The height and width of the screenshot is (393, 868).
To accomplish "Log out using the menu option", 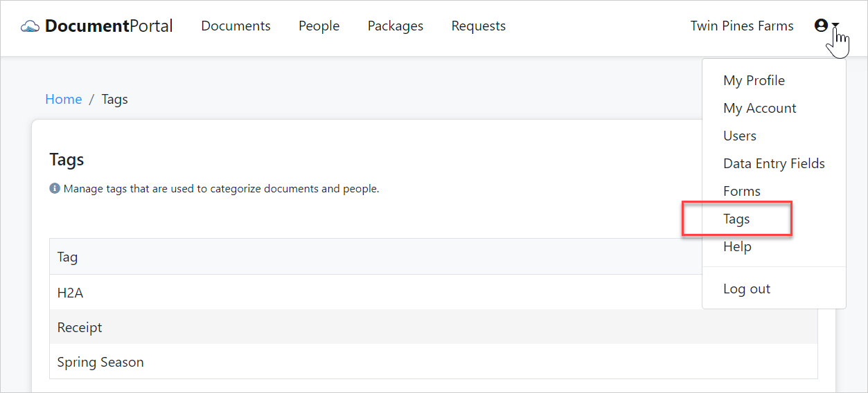I will click(x=746, y=289).
